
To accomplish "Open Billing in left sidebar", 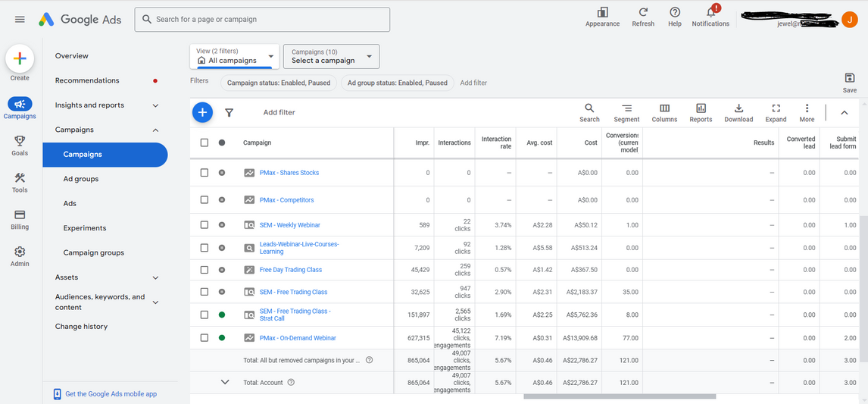I will click(x=20, y=219).
